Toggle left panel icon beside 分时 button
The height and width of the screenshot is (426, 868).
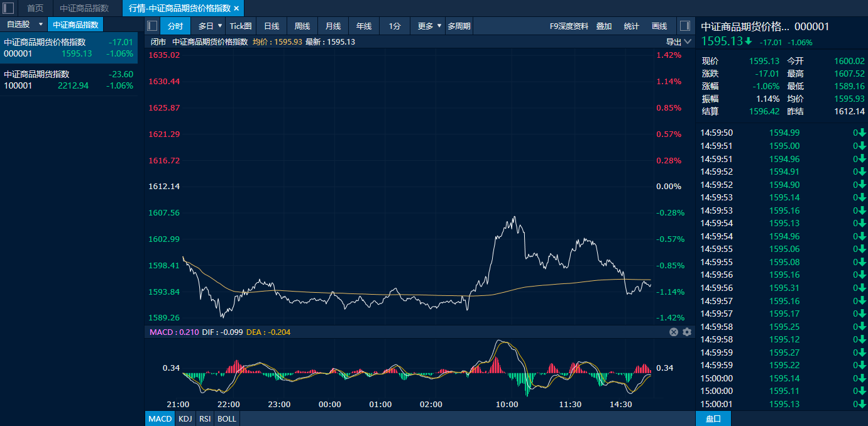click(152, 26)
